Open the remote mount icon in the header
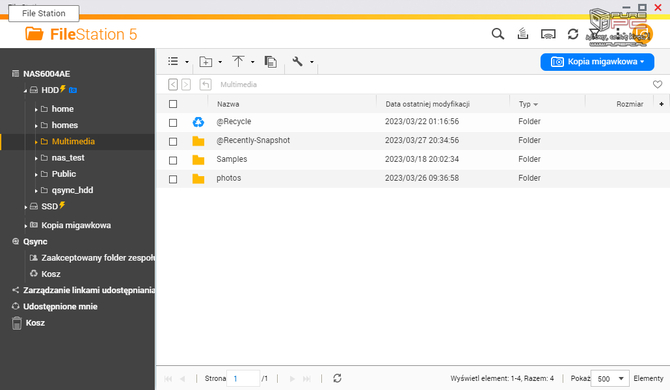Image resolution: width=670 pixels, height=390 pixels. point(548,34)
